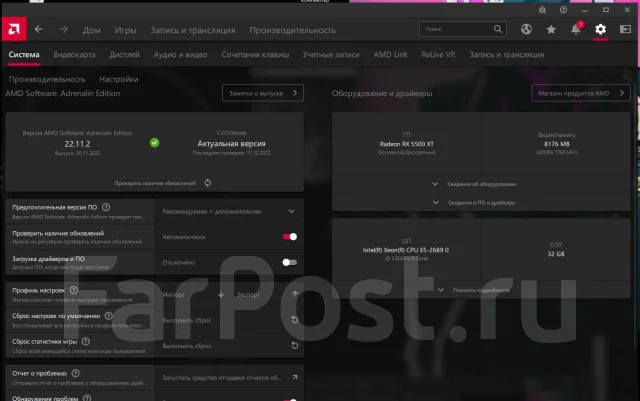This screenshot has width=640, height=401.
Task: Expand Показать подробности
Action: (x=481, y=290)
